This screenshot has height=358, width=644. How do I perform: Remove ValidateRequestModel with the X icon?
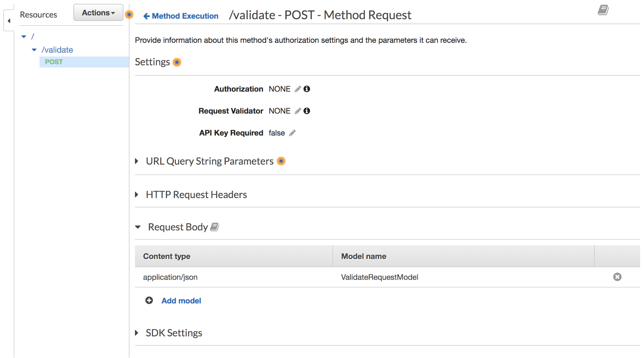pos(617,277)
